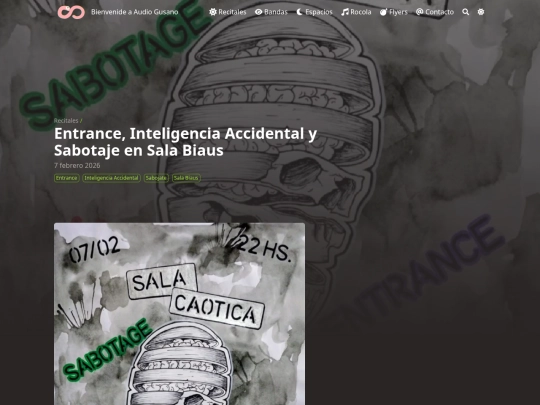
Task: Click the search magnifier icon
Action: click(x=466, y=12)
